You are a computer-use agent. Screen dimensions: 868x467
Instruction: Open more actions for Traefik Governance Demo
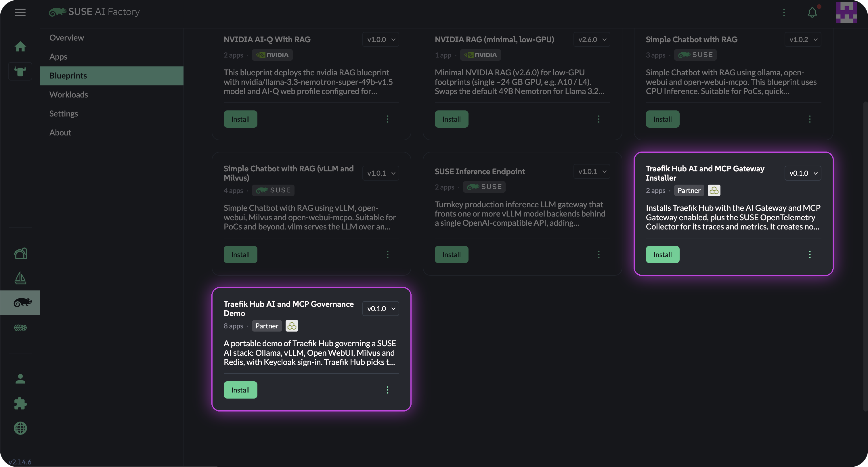click(387, 390)
